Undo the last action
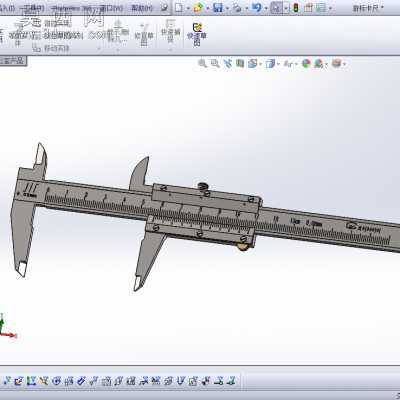The image size is (400, 400). click(x=257, y=8)
